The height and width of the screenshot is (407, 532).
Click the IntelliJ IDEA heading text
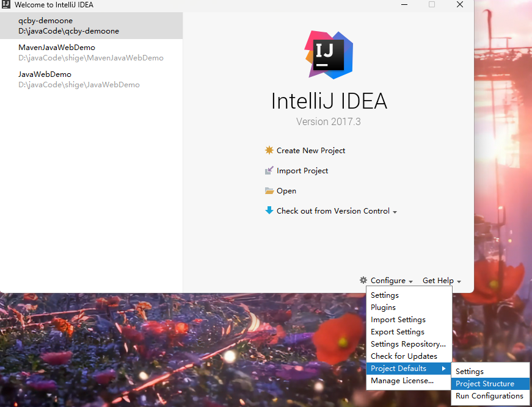click(329, 101)
